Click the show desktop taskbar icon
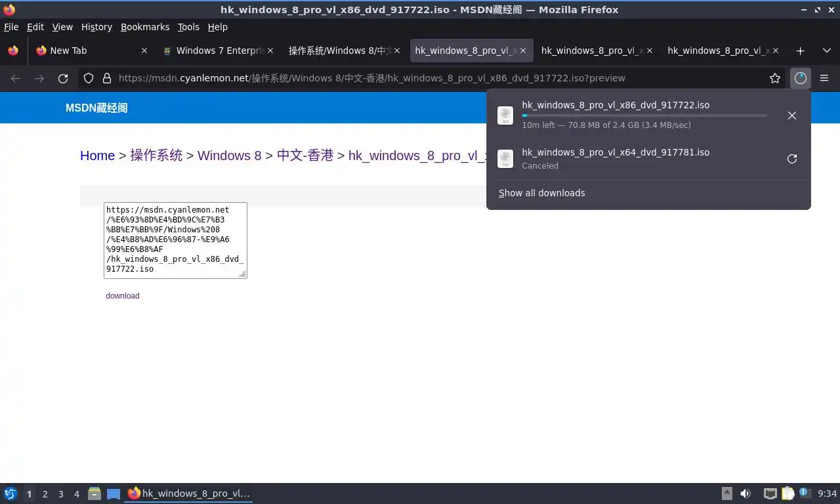The image size is (840, 504). [114, 493]
